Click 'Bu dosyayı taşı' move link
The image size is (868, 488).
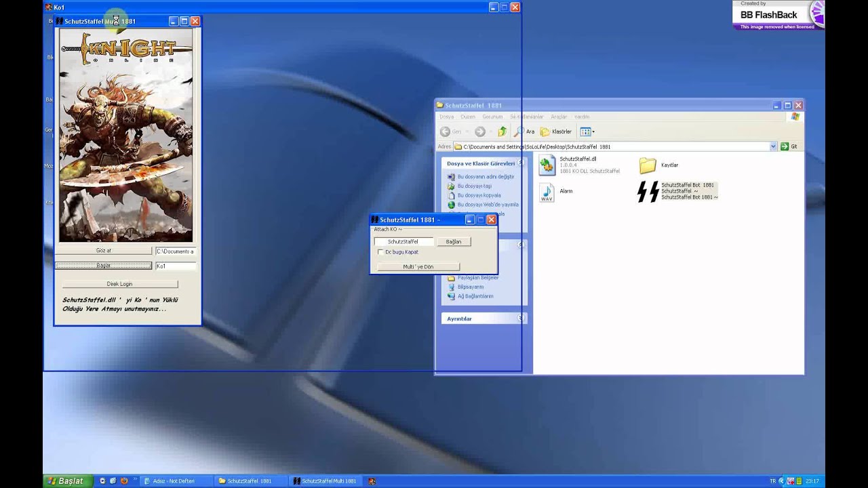tap(474, 186)
